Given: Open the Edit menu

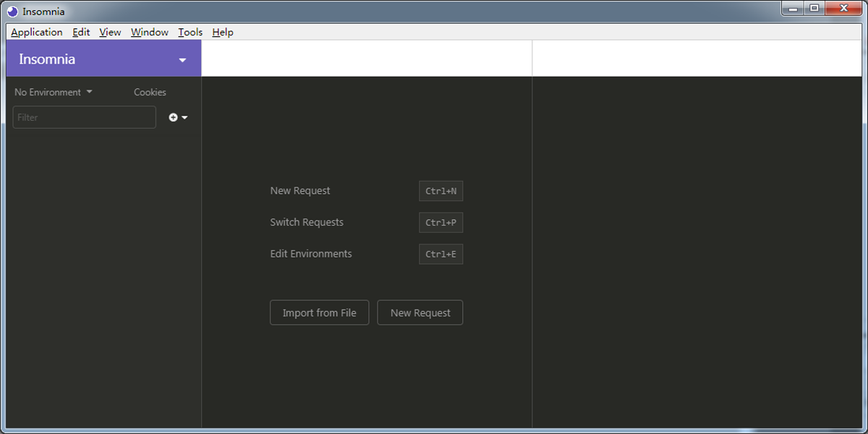Looking at the screenshot, I should pos(81,32).
